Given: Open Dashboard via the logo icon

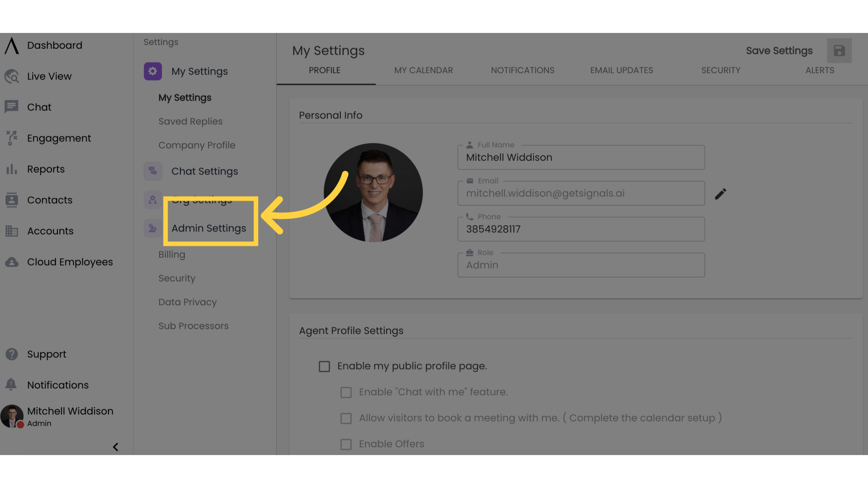Looking at the screenshot, I should (x=12, y=46).
